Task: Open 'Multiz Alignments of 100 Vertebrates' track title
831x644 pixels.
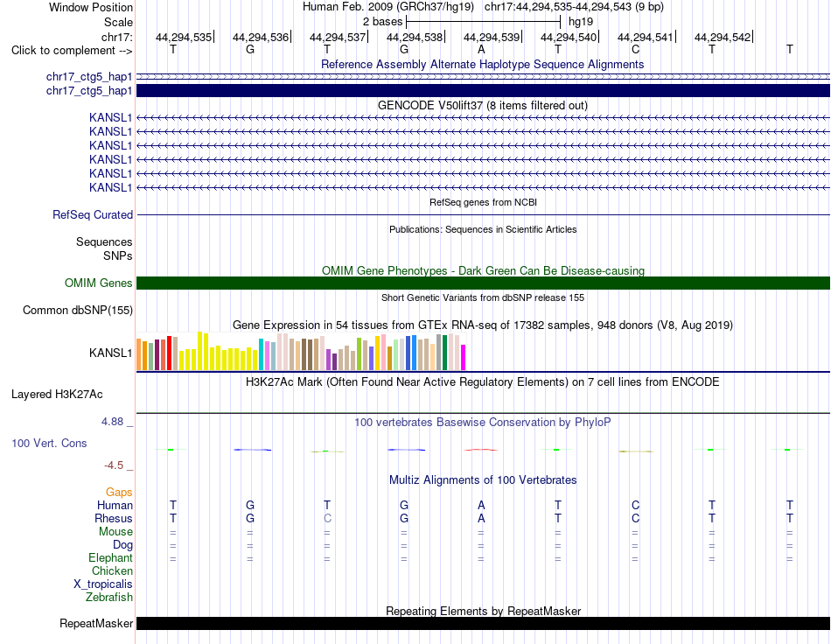Action: pos(483,479)
